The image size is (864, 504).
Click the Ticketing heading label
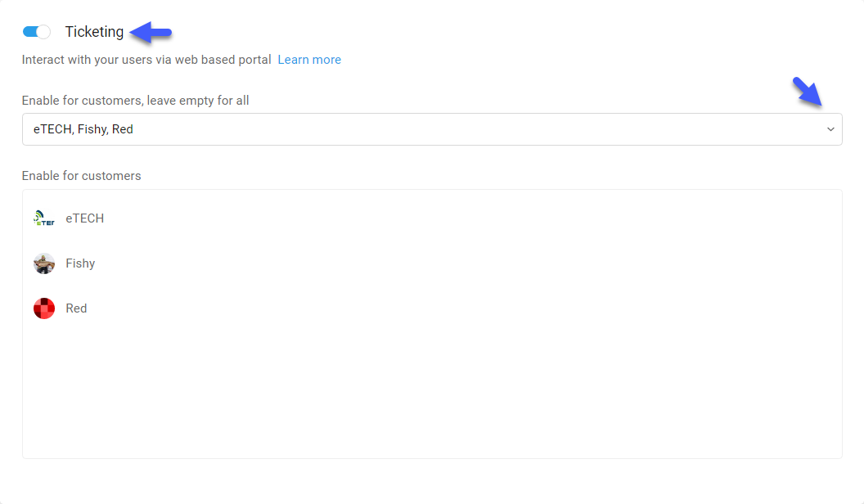pos(94,32)
